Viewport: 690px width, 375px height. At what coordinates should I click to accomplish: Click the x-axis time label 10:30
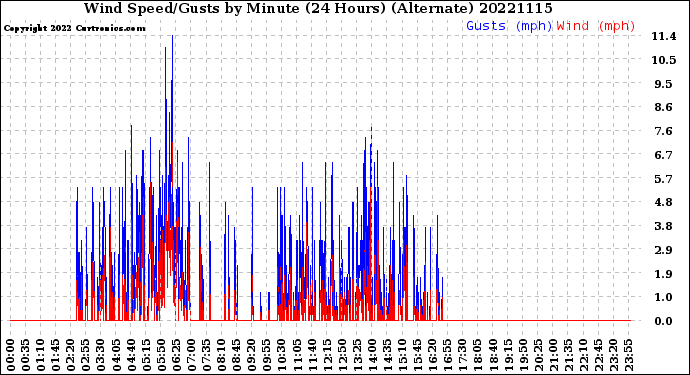point(281,355)
